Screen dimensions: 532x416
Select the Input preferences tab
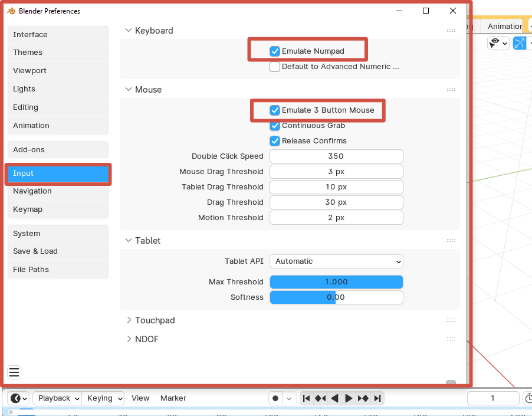[x=58, y=173]
